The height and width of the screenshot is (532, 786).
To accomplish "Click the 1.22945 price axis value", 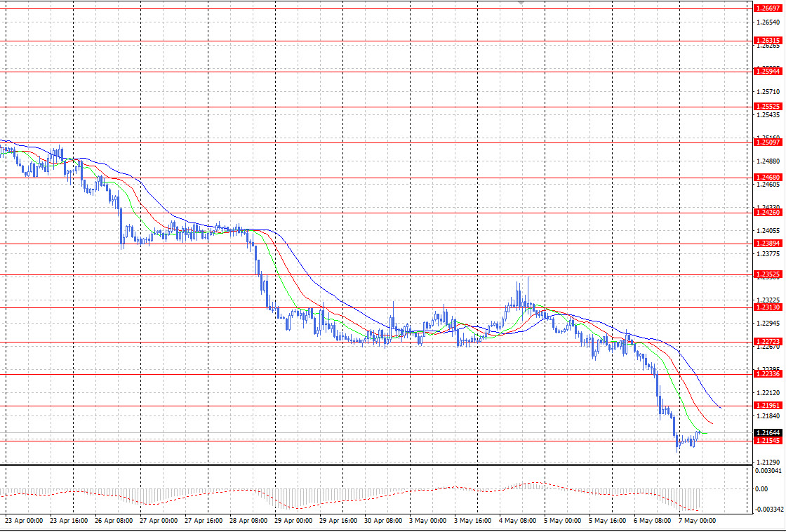I will [x=768, y=324].
